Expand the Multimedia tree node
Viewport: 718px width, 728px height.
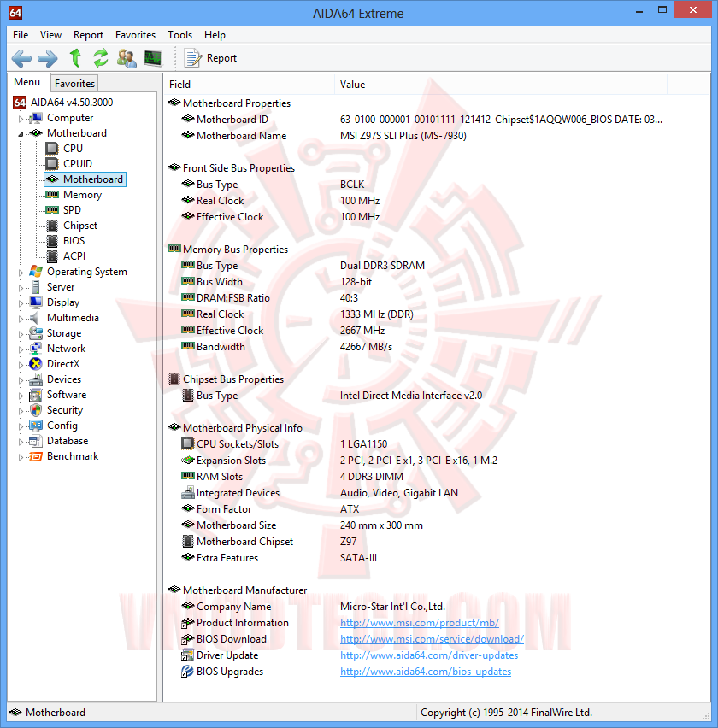pyautogui.click(x=21, y=319)
